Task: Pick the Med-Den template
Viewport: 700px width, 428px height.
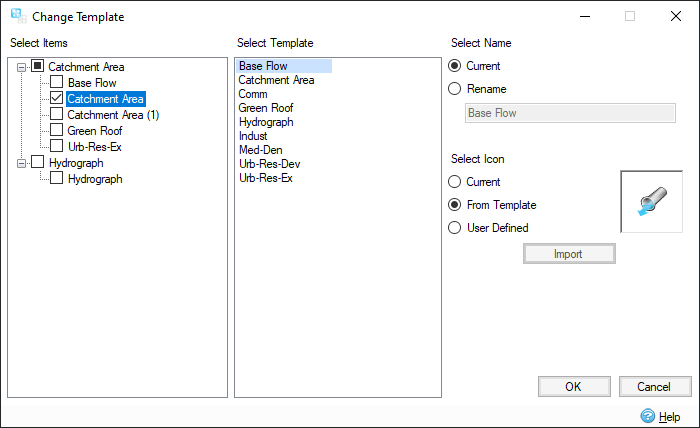Action: 260,150
